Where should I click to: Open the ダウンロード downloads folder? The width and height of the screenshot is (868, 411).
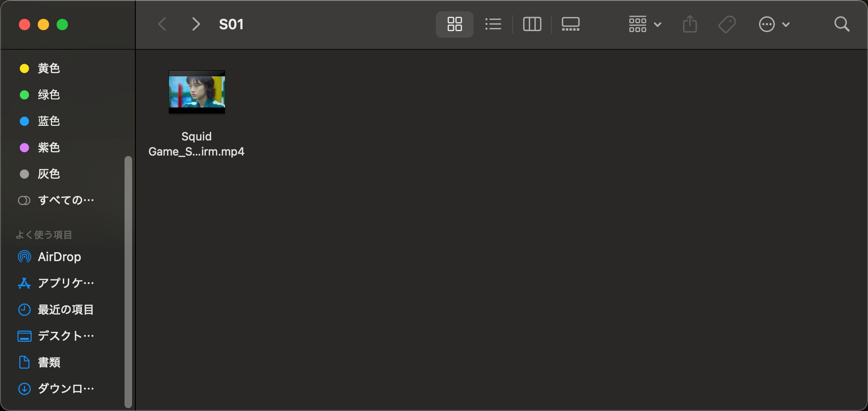click(x=66, y=389)
